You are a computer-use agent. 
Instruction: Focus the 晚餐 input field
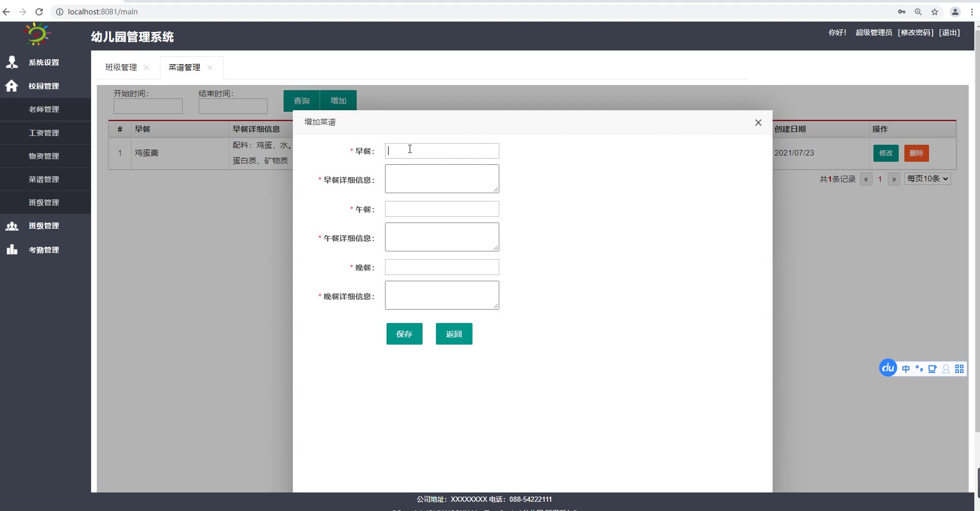click(x=442, y=267)
